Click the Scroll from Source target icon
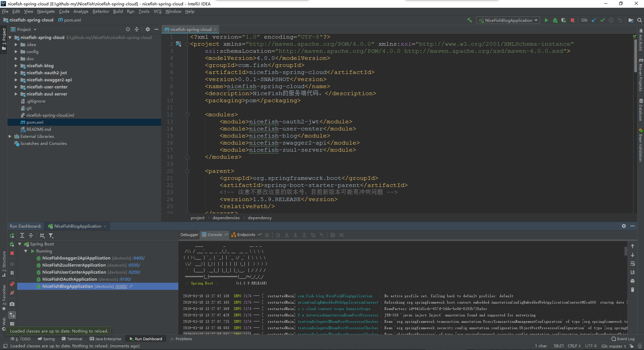The width and height of the screenshot is (644, 350). [128, 29]
